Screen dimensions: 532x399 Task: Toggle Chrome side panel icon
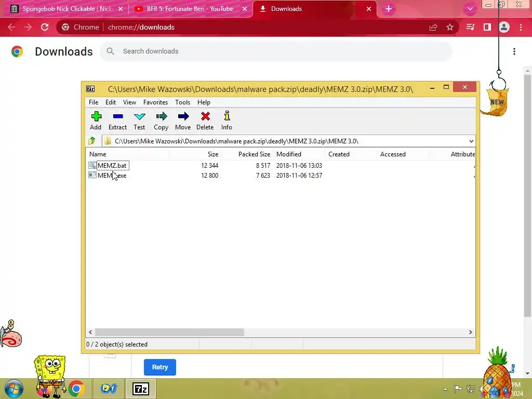click(x=487, y=27)
